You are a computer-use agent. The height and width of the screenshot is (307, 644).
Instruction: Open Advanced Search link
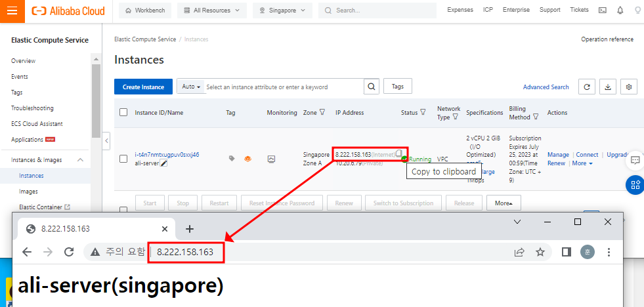[546, 87]
